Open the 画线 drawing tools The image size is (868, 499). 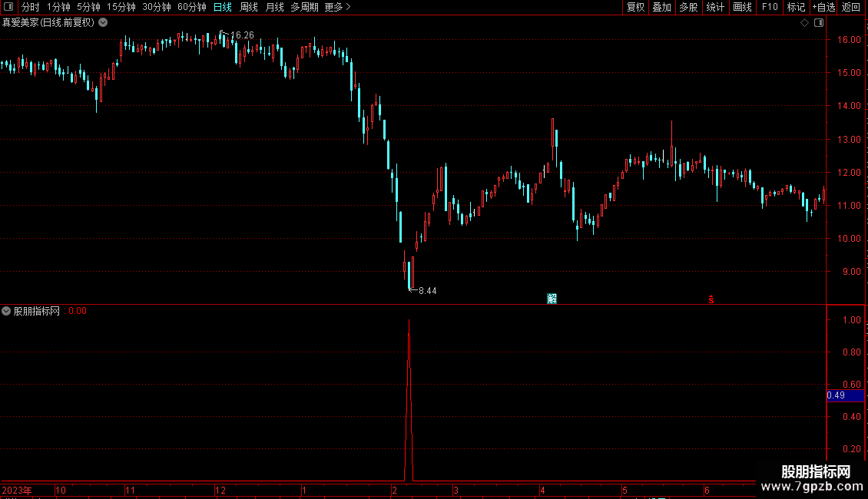[x=742, y=7]
